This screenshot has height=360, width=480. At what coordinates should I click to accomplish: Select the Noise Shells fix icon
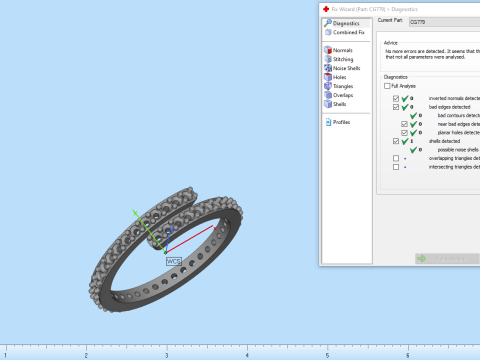328,68
